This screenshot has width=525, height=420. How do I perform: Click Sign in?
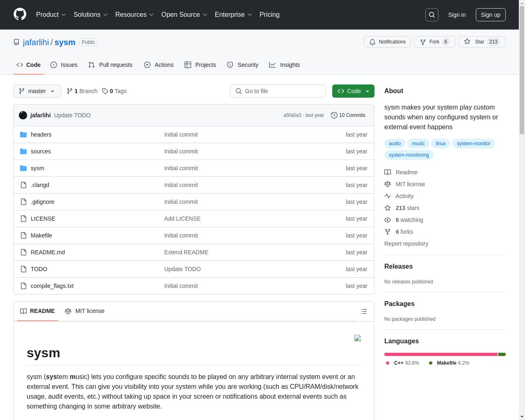coord(457,15)
